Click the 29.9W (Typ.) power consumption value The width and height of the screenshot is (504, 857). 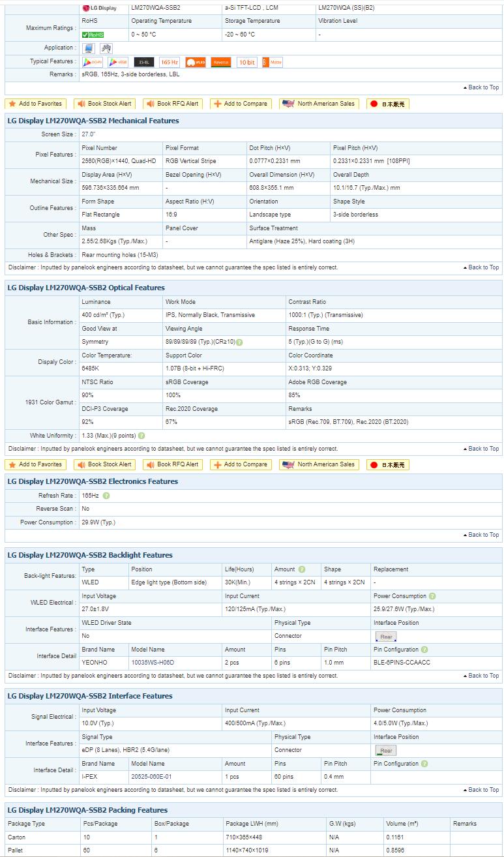98,522
